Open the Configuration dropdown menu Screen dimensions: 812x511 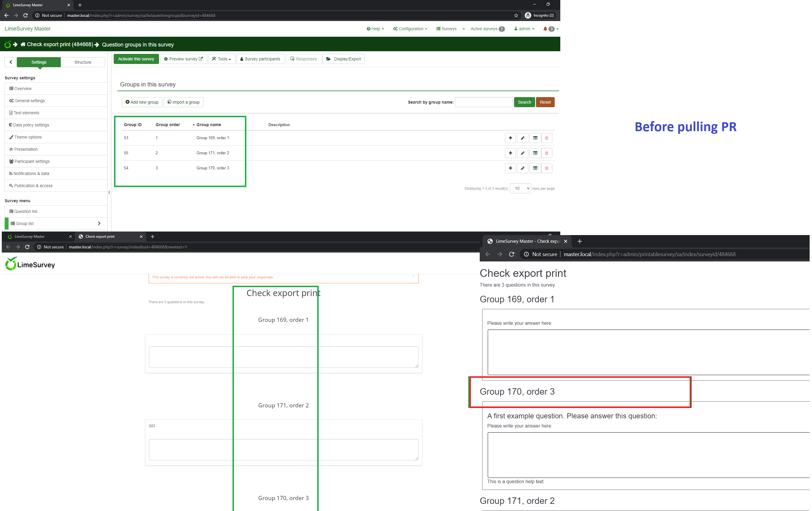click(410, 29)
